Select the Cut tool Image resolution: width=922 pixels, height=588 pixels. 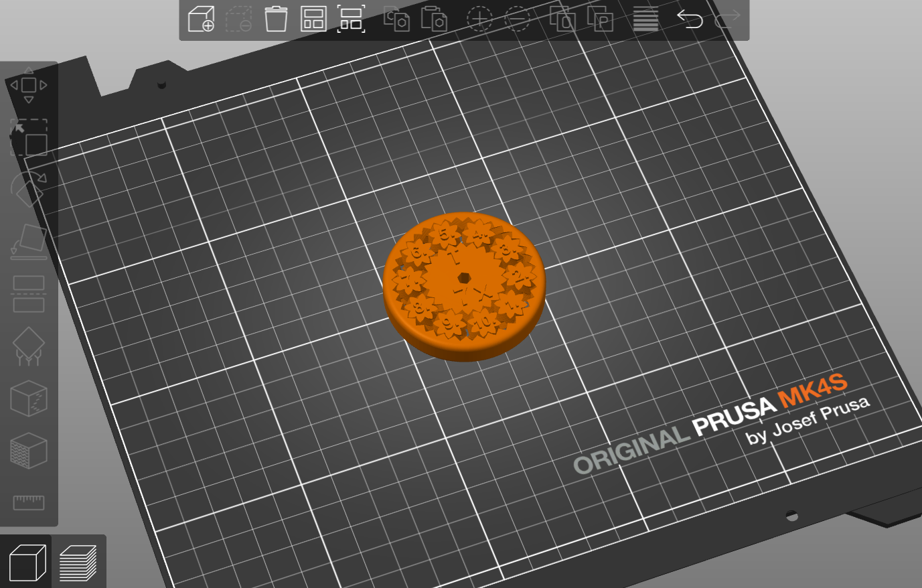coord(29,294)
